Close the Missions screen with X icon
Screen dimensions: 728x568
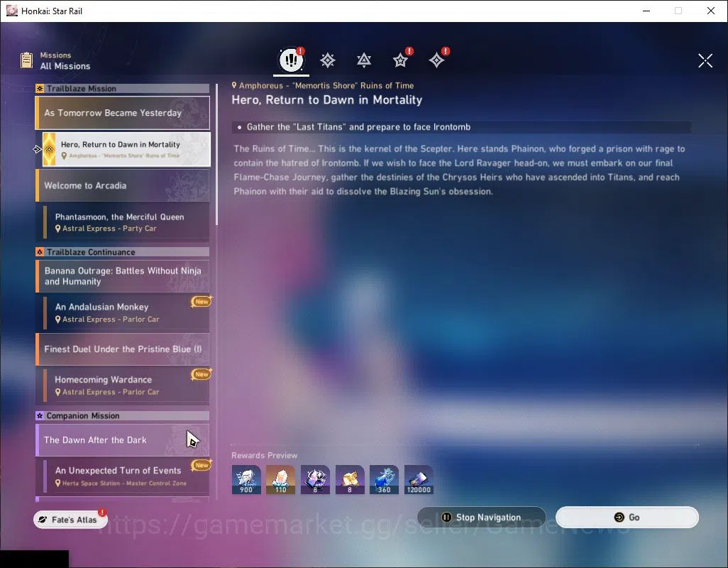pyautogui.click(x=705, y=60)
